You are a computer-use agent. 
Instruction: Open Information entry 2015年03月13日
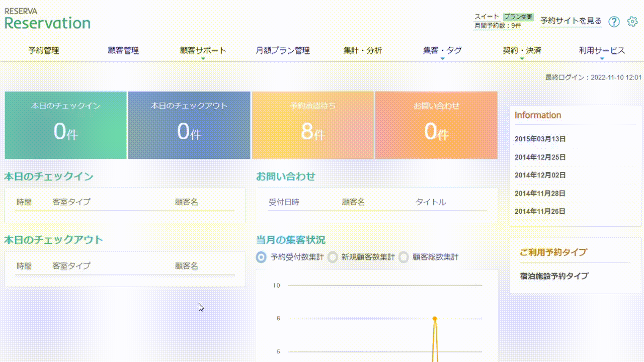coord(540,139)
